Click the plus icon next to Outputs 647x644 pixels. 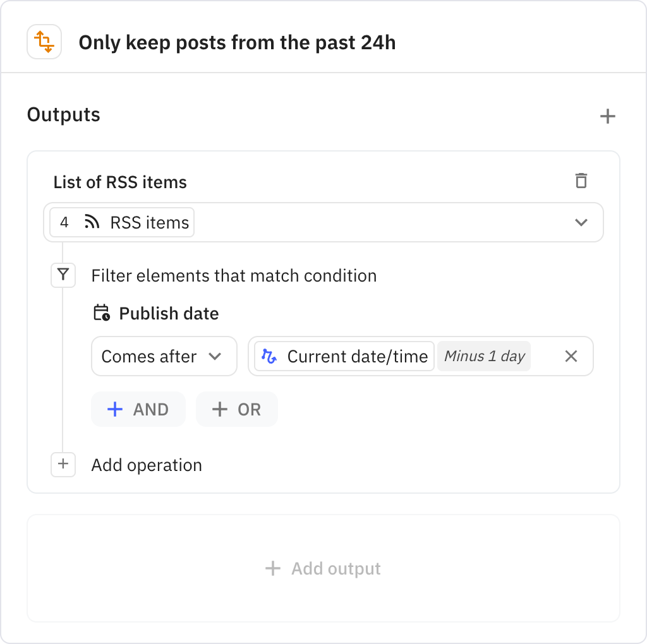pyautogui.click(x=608, y=116)
